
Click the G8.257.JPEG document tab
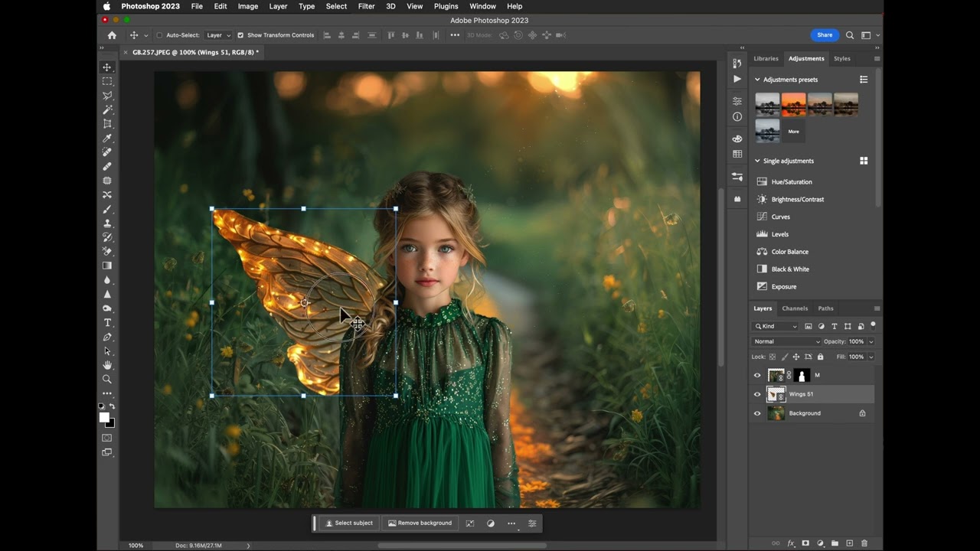click(x=195, y=52)
